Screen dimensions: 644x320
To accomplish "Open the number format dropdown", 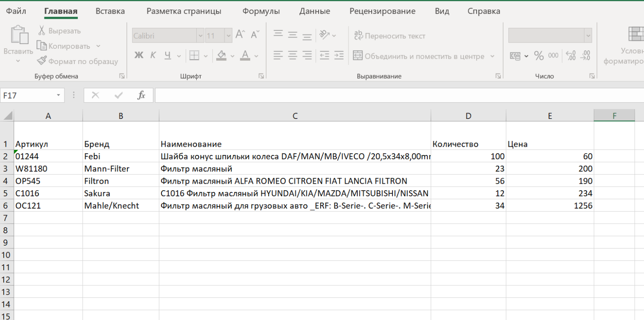I will click(x=588, y=36).
